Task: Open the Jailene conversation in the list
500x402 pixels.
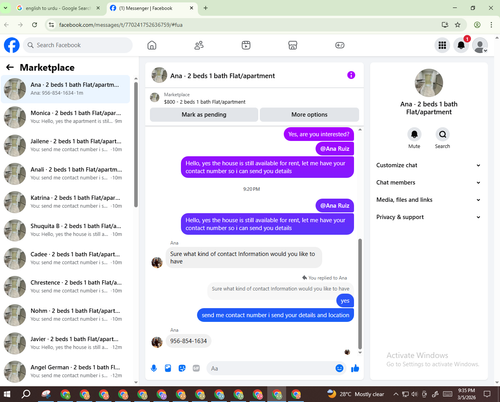Action: (66, 145)
